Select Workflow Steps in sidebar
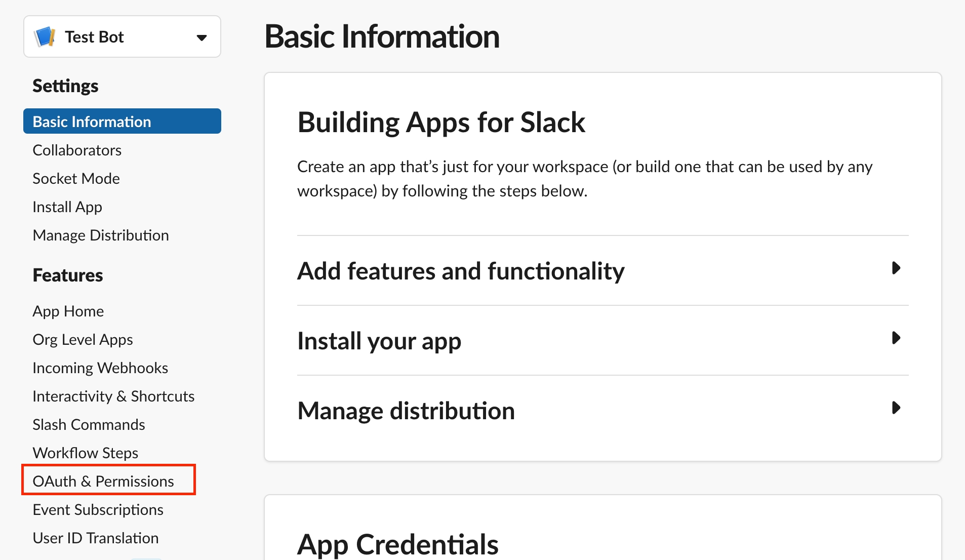This screenshot has width=965, height=560. coord(85,453)
